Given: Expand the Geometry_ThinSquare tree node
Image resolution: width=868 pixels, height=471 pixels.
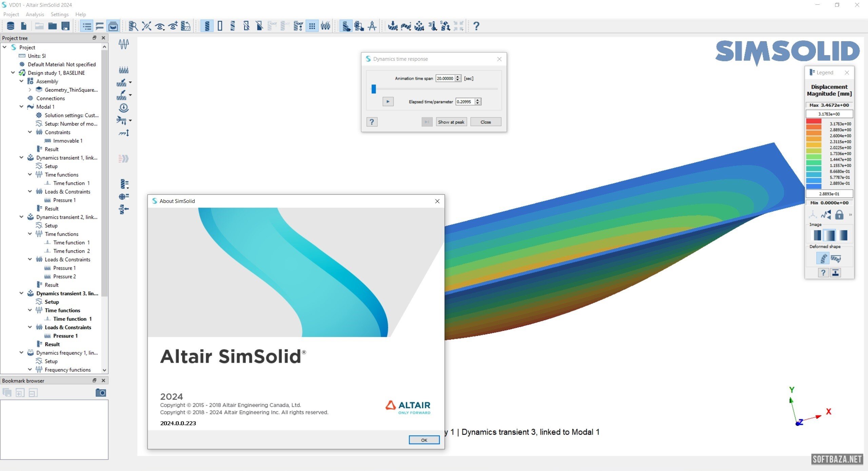Looking at the screenshot, I should 30,90.
